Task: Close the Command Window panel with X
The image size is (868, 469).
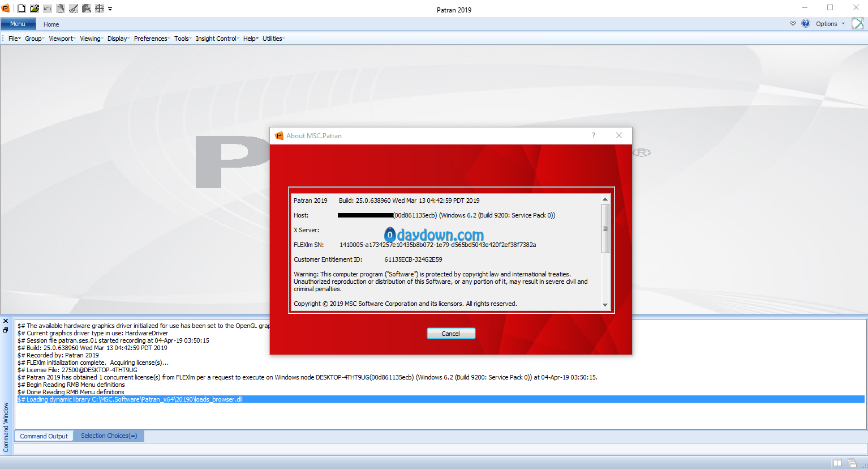Action: 6,321
